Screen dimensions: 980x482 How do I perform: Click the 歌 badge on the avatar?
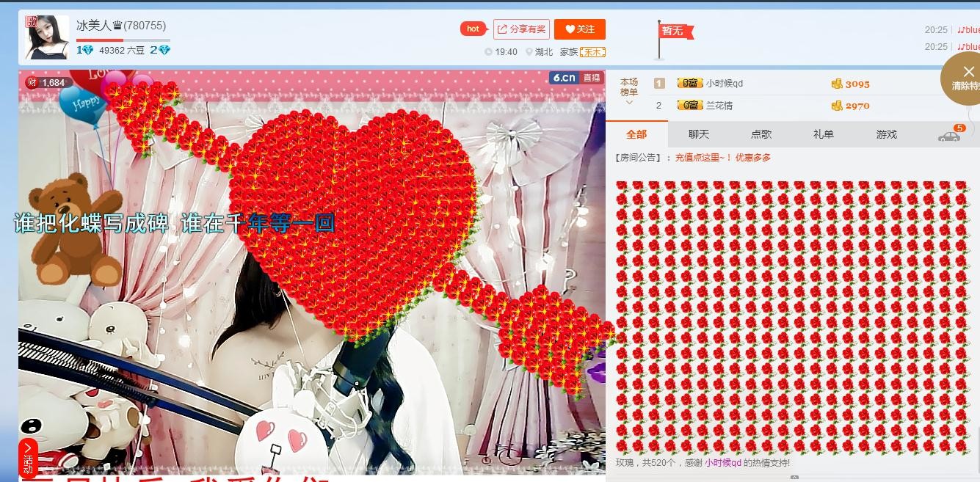[32, 21]
